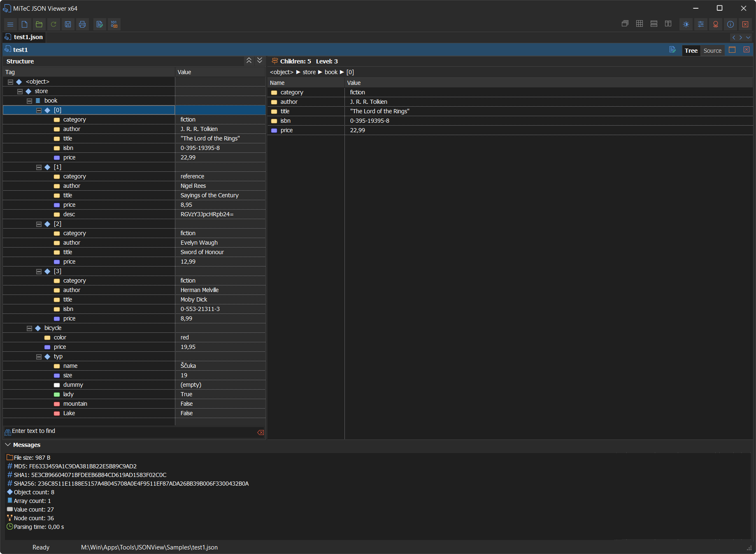Select the color row under bicycle

(134, 337)
